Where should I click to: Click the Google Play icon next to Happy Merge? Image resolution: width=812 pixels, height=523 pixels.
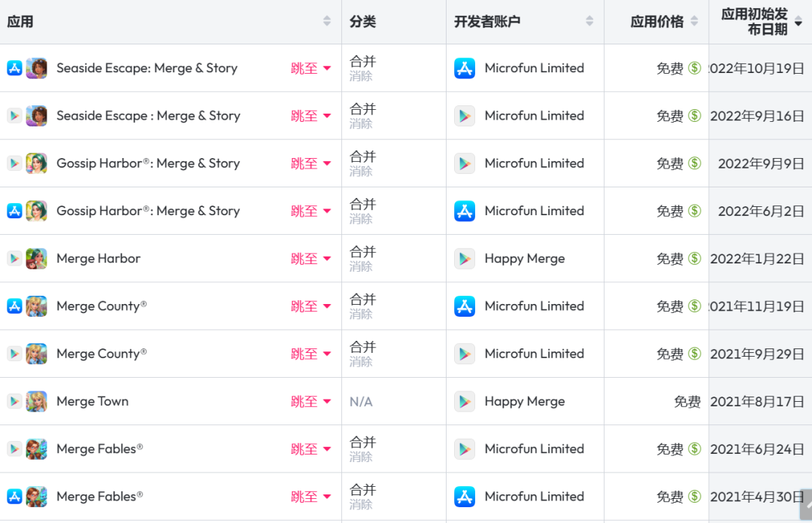(x=465, y=258)
